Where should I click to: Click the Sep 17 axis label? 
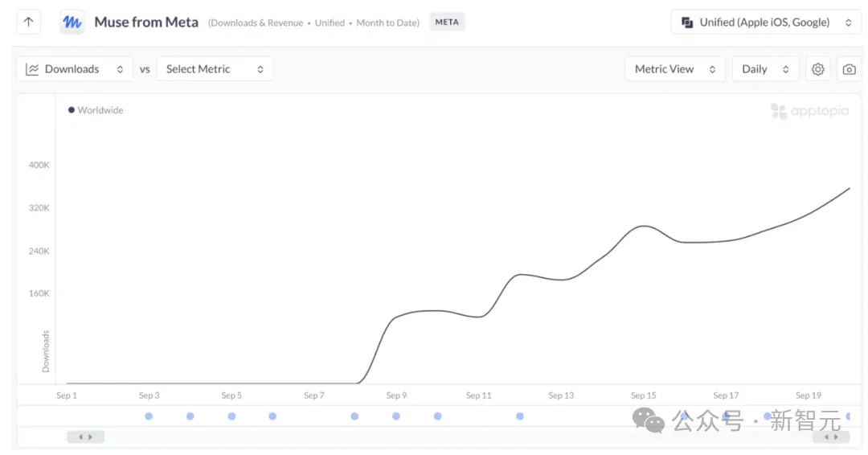[x=726, y=396]
